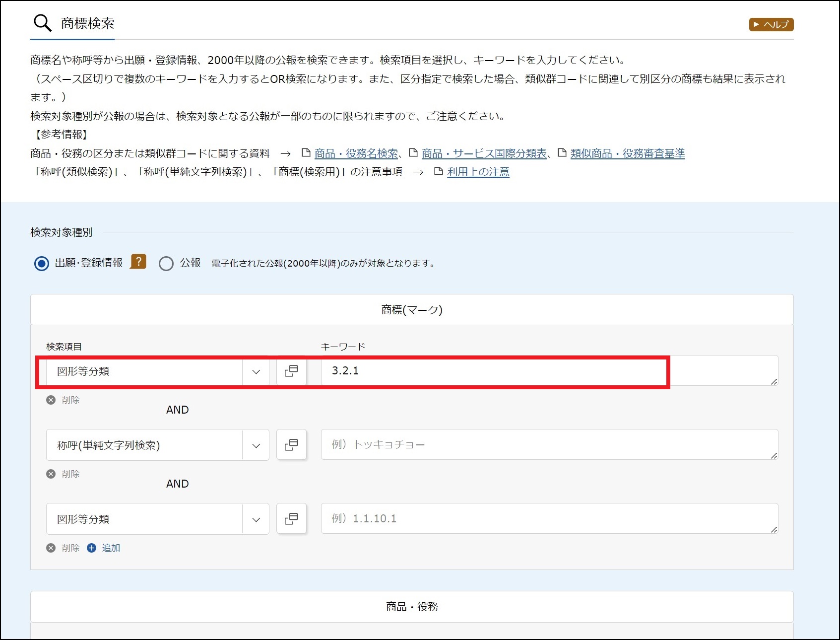This screenshot has height=640, width=840.
Task: Click the × icon to remove the first condition
Action: click(51, 400)
